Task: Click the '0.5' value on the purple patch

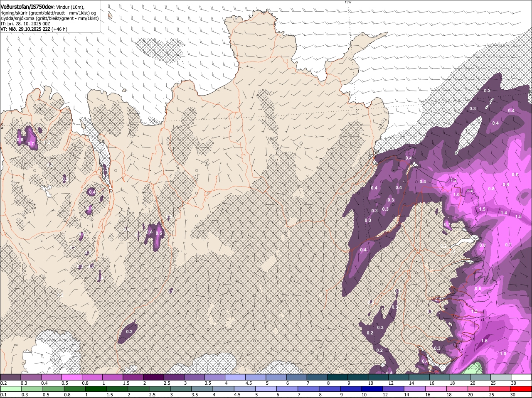Action: (159, 233)
